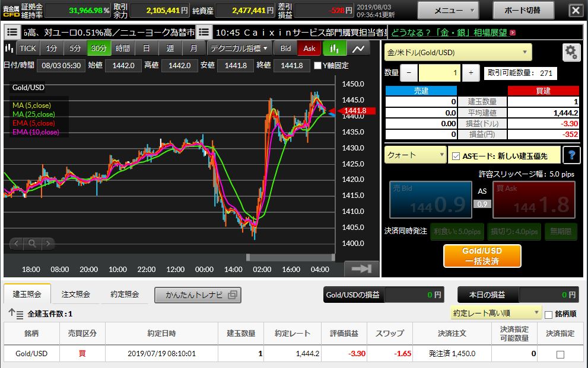Click the MA (25,close) legend label

[x=34, y=114]
